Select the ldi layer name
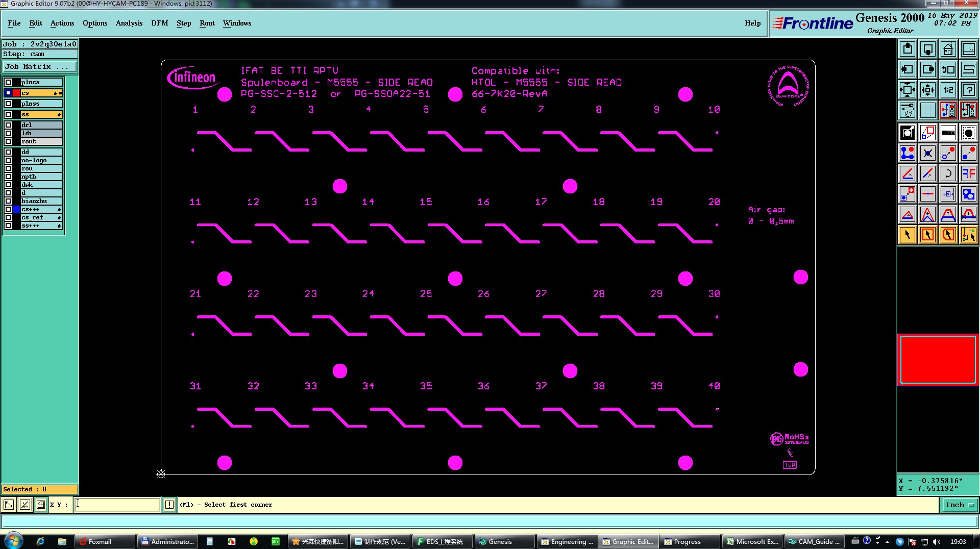The height and width of the screenshot is (549, 980). pyautogui.click(x=41, y=133)
